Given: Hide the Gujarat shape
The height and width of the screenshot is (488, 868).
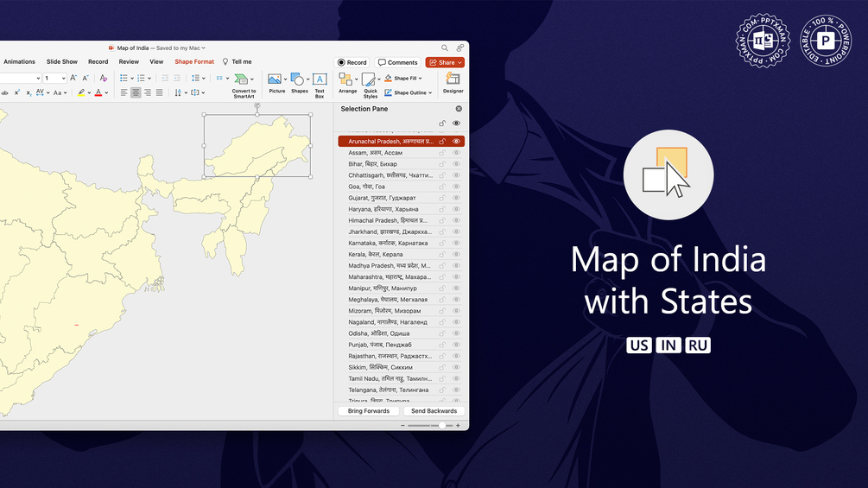Looking at the screenshot, I should [456, 198].
